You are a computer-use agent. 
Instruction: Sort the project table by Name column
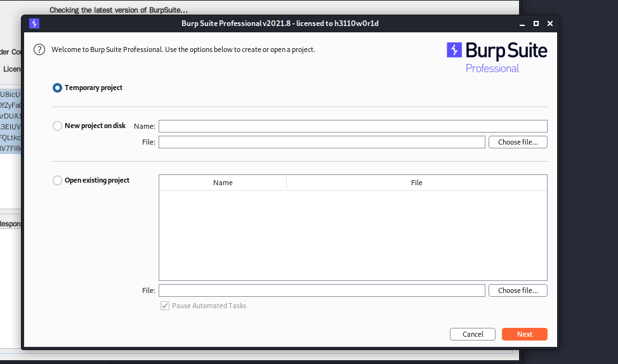223,183
